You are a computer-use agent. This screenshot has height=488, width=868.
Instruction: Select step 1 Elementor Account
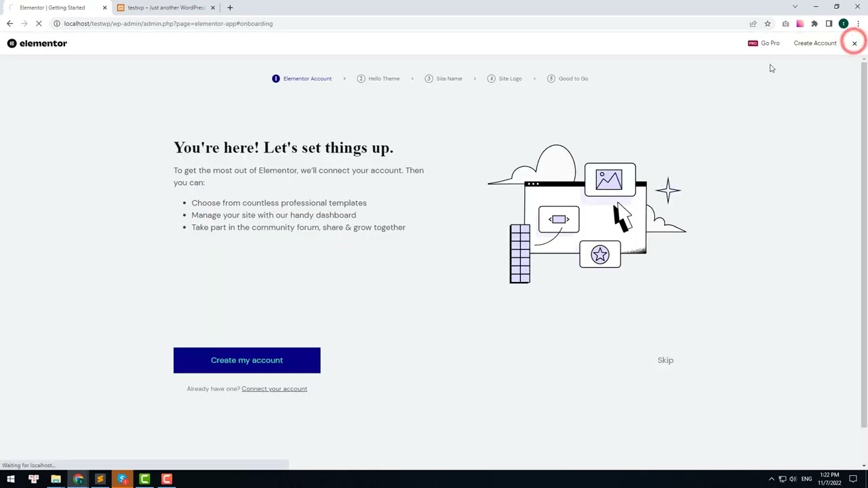[302, 79]
